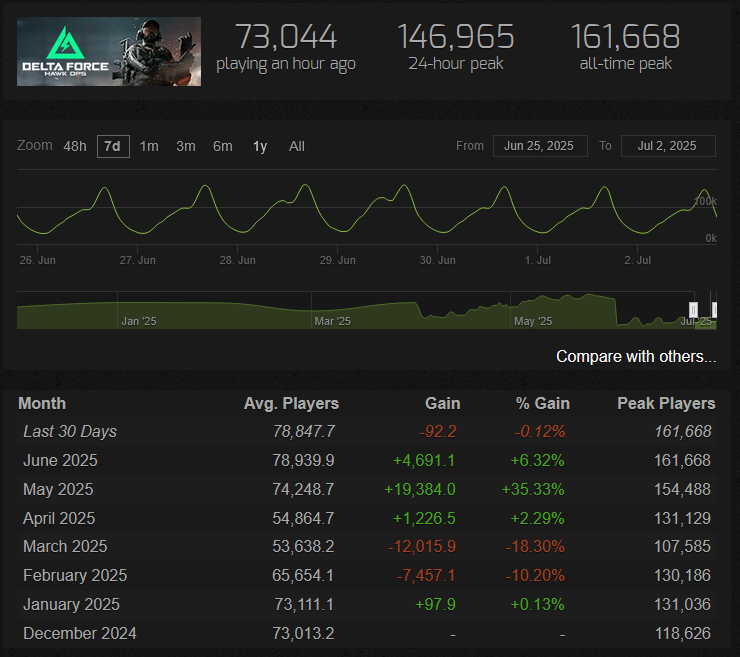Viewport: 740px width, 657px height.
Task: Select the February 2025 row label
Action: coord(75,575)
